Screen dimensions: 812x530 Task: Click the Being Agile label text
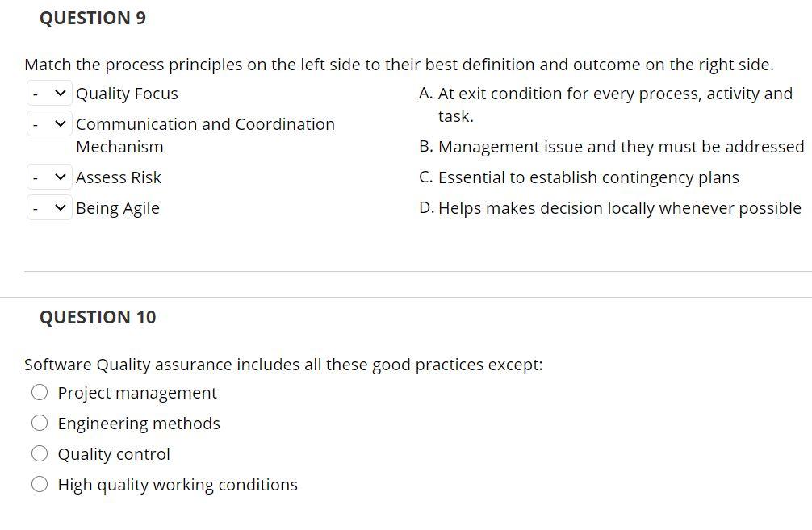pyautogui.click(x=118, y=209)
